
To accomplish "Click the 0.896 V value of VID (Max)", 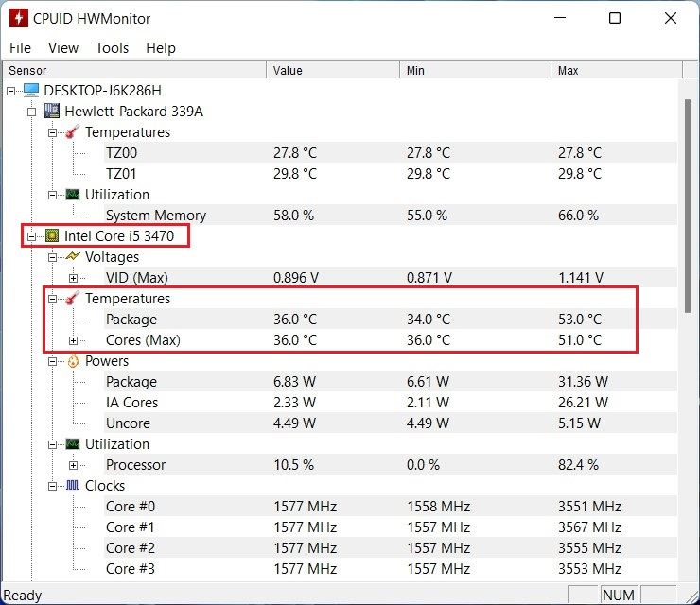I will click(295, 278).
